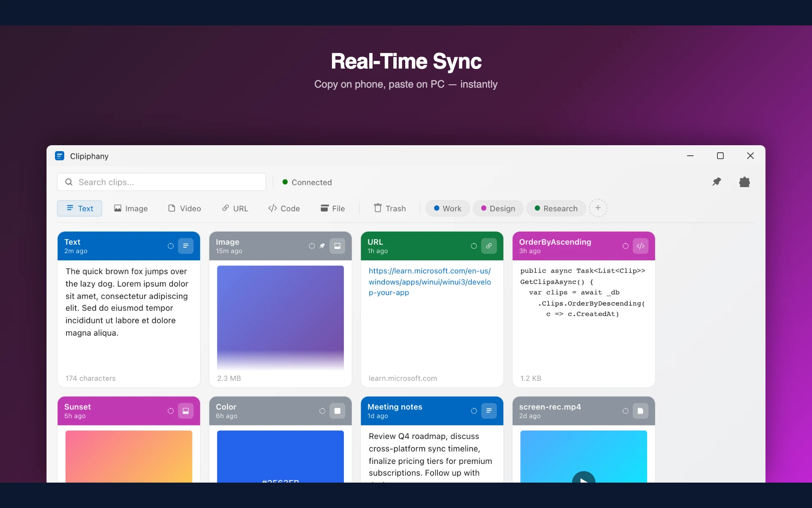Click the file type icon on screen-rec.mp4 card

tap(641, 411)
